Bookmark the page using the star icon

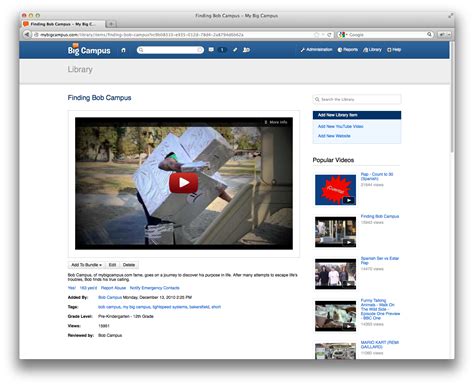tap(316, 34)
